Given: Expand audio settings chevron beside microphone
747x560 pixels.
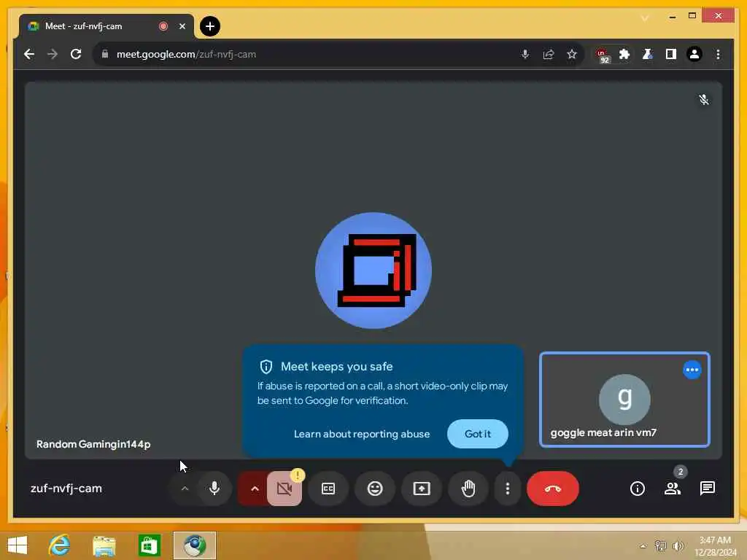Looking at the screenshot, I should [x=185, y=489].
